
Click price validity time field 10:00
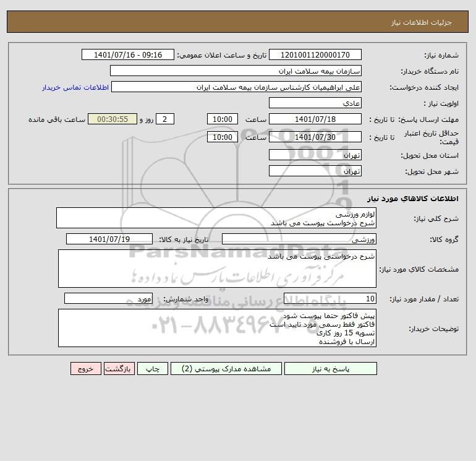222,137
